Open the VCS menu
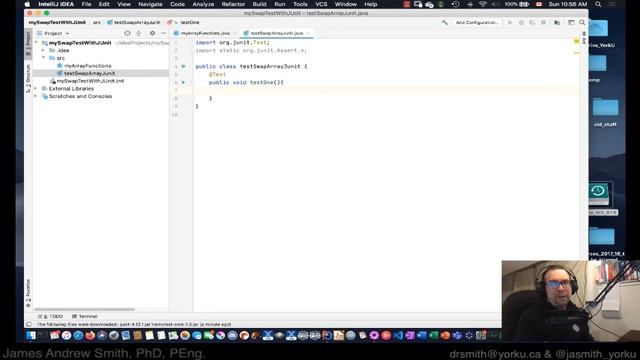Image resolution: width=640 pixels, height=360 pixels. tap(321, 4)
